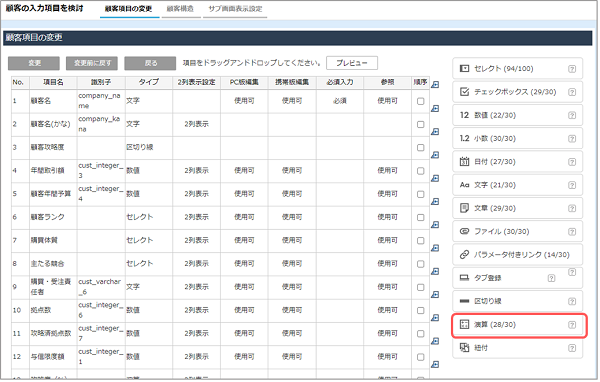Image resolution: width=600 pixels, height=382 pixels.
Task: Select the 順序 checkbox for 主たる競合
Action: pos(421,264)
